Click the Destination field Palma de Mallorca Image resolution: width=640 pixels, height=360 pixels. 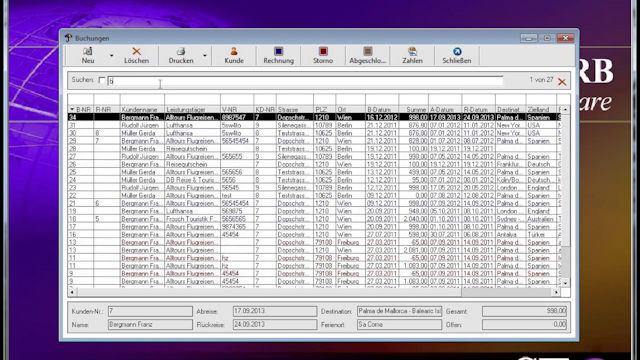tap(399, 311)
